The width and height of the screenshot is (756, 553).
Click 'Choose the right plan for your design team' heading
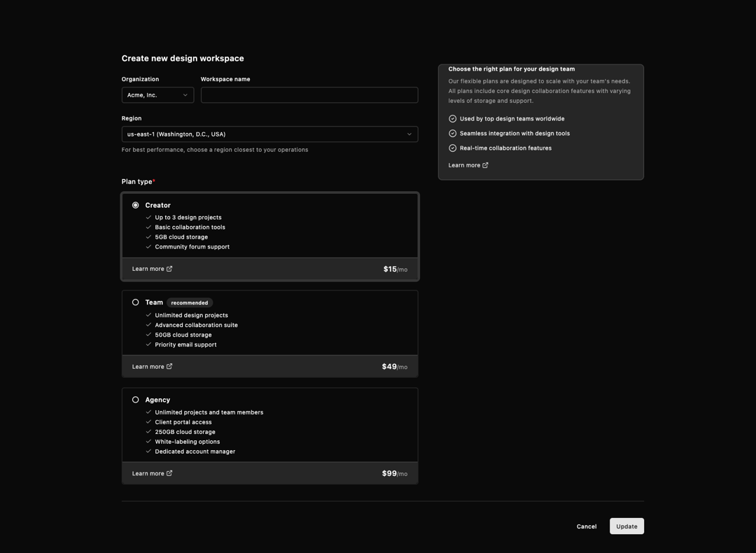pos(512,69)
